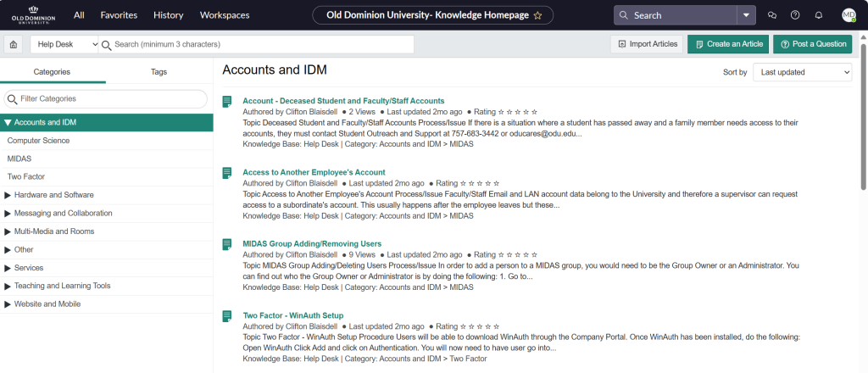Open the chat conversations icon in the header

click(x=772, y=15)
